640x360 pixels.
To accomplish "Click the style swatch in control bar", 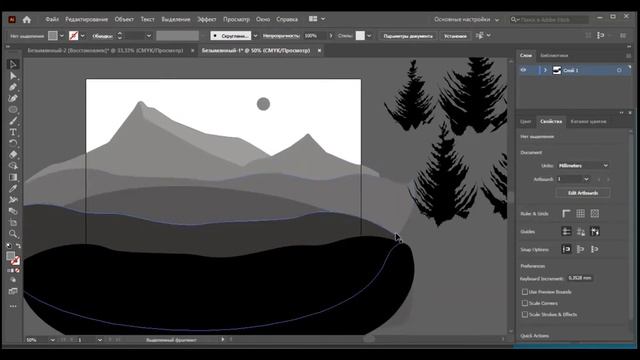I will (360, 36).
